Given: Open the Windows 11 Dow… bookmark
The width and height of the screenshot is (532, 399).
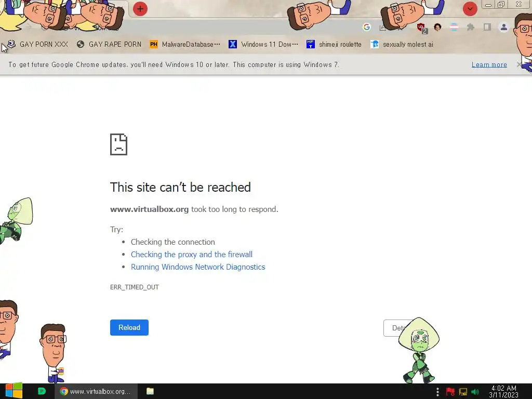Looking at the screenshot, I should click(263, 44).
